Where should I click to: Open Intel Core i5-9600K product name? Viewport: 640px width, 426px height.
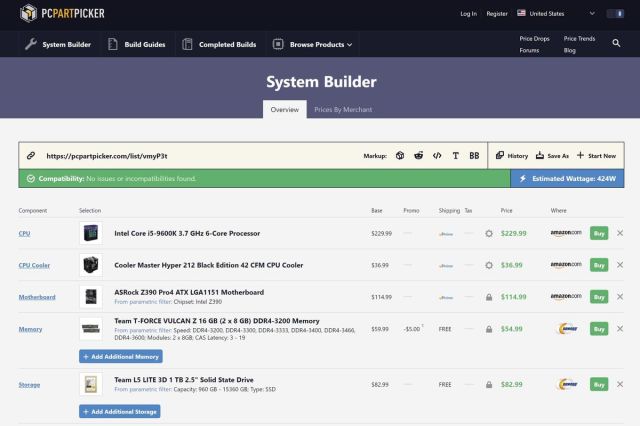click(187, 233)
